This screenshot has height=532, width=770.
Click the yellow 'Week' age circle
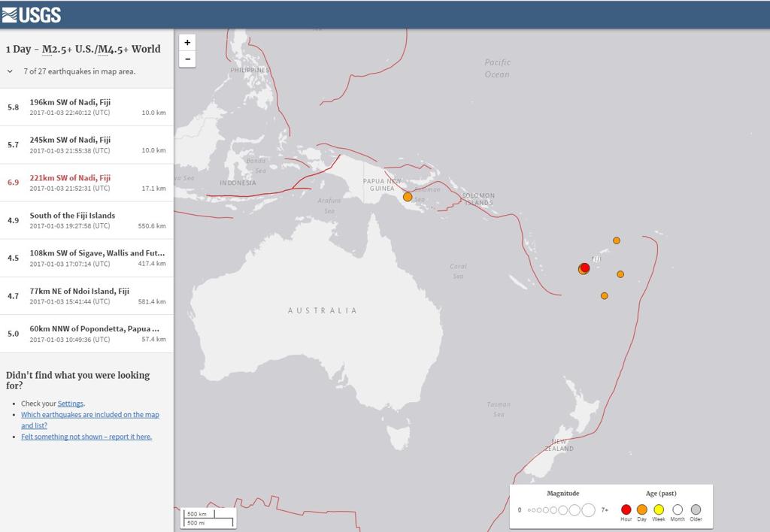point(659,509)
